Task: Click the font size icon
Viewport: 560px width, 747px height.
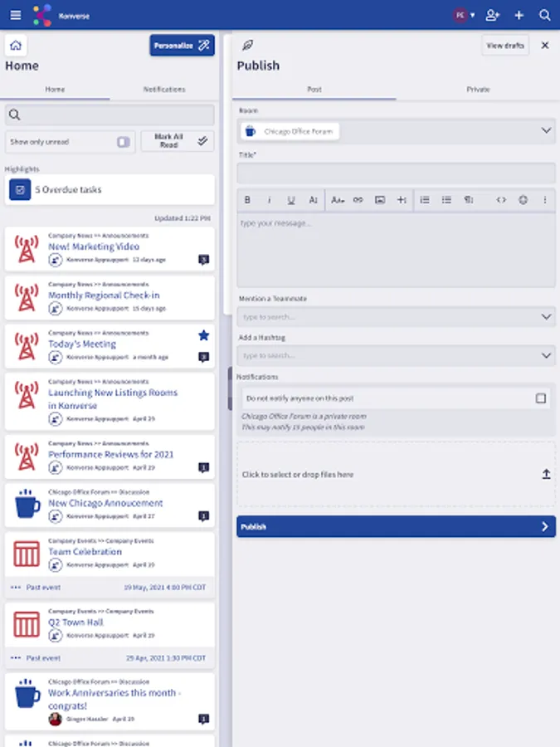Action: (313, 200)
